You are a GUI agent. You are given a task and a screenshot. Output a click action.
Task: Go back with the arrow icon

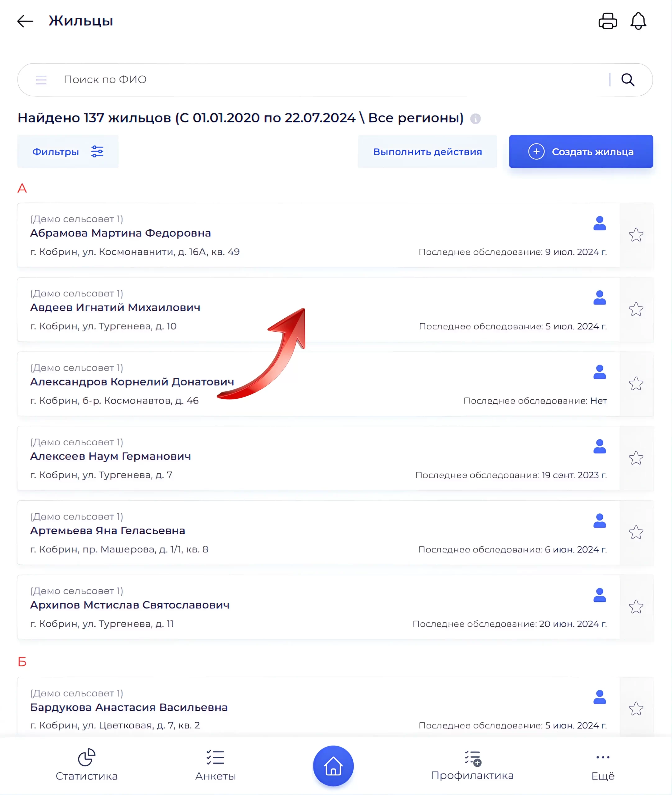(25, 21)
